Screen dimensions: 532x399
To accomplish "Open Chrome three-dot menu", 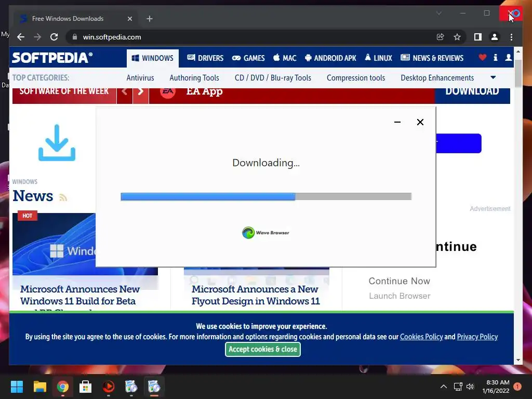I will click(511, 37).
